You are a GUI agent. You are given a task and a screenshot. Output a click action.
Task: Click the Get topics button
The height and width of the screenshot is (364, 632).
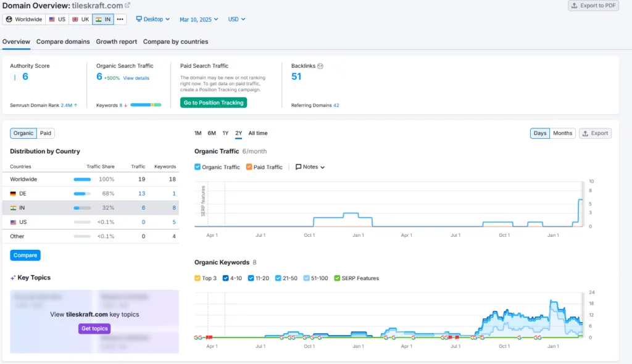pos(94,329)
